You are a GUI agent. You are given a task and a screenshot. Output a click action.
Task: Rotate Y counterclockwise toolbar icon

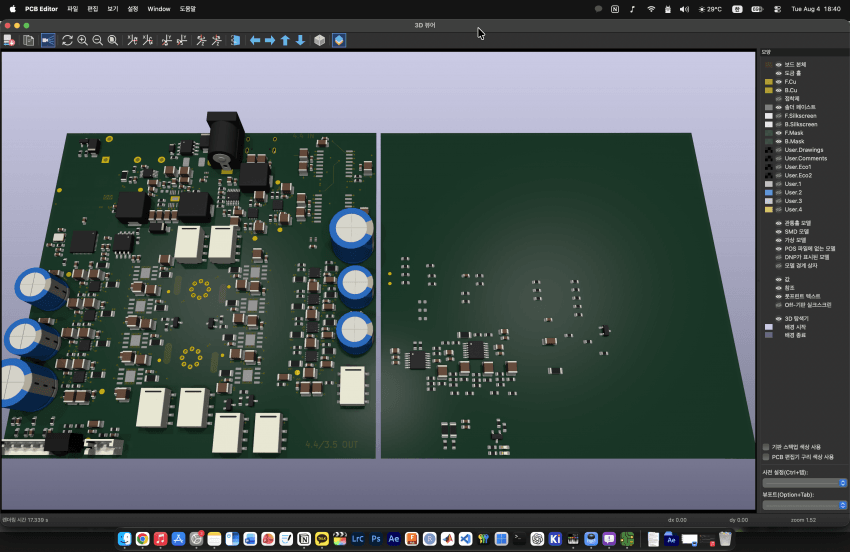click(182, 40)
